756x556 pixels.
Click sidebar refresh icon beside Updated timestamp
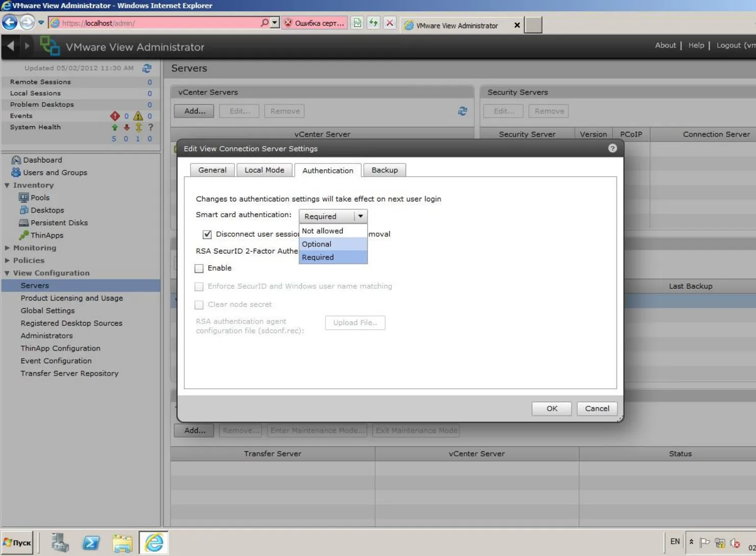pos(147,68)
